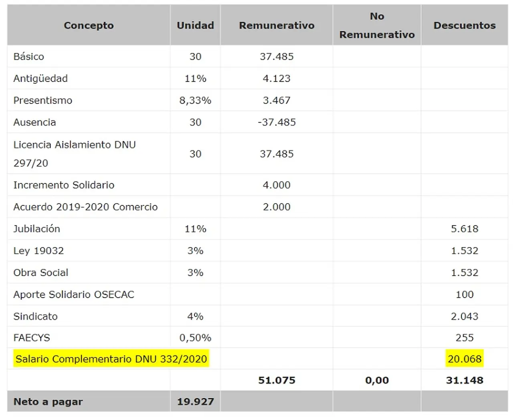Viewport: 513px width, 420px height.
Task: Select the Básico row label
Action: [x=28, y=57]
